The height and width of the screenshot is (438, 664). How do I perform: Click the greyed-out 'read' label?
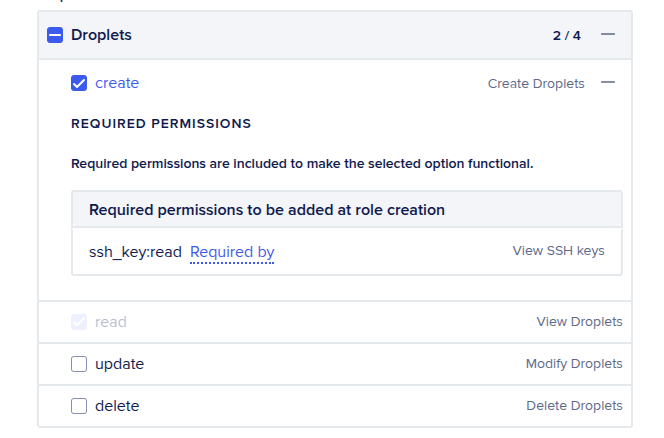click(110, 322)
